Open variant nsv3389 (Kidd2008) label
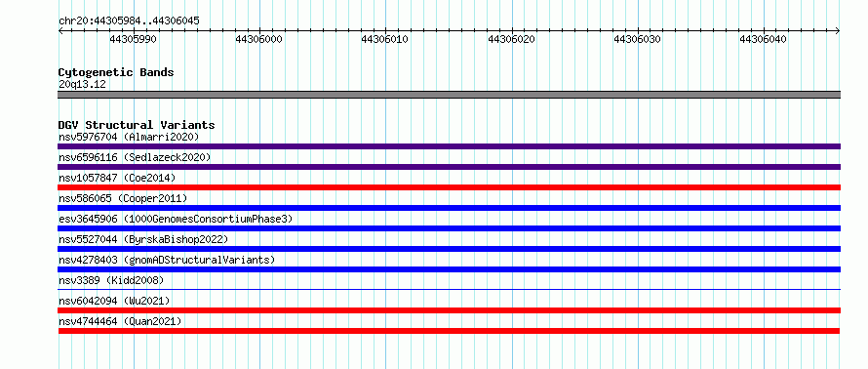Screen dimensions: 868x369 pyautogui.click(x=111, y=280)
